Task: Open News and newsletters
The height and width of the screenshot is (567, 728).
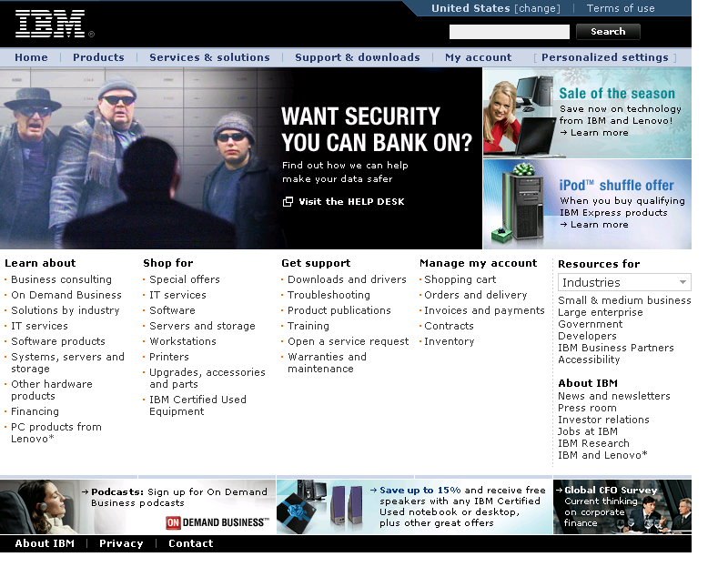Action: tap(613, 396)
